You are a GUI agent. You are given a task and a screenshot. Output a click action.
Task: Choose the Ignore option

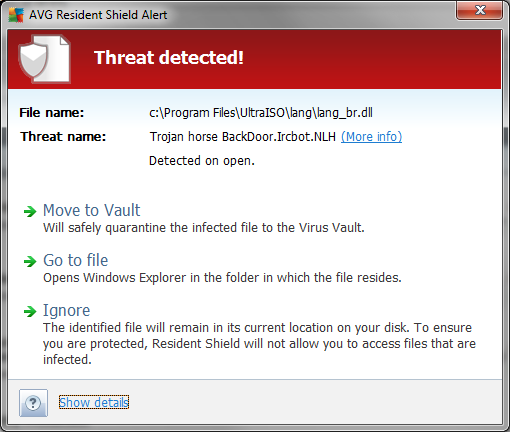[x=67, y=311]
